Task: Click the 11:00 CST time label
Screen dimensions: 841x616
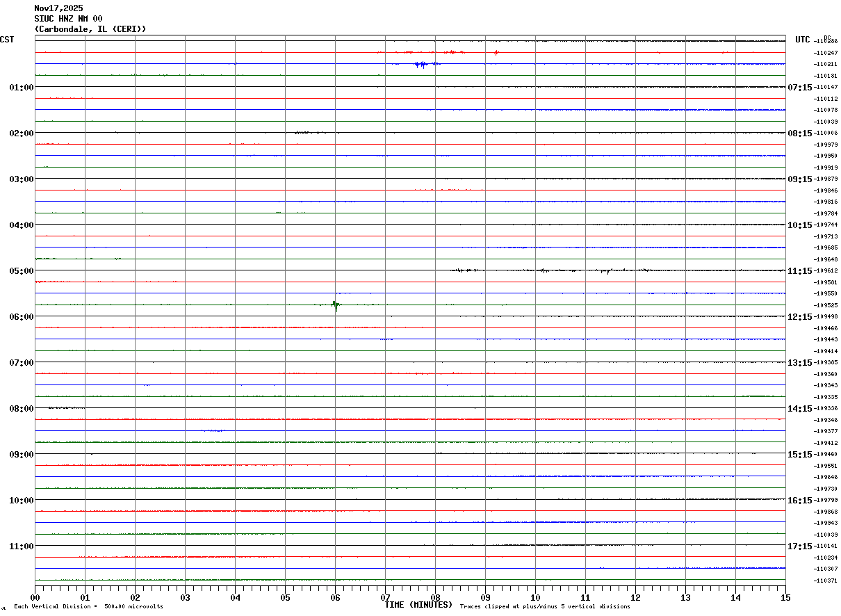Action: tap(22, 546)
